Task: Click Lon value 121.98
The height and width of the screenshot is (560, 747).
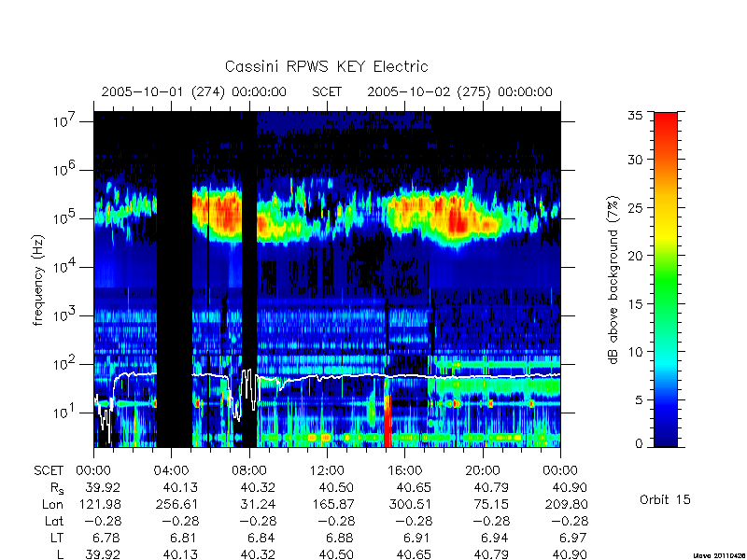Action: (99, 504)
